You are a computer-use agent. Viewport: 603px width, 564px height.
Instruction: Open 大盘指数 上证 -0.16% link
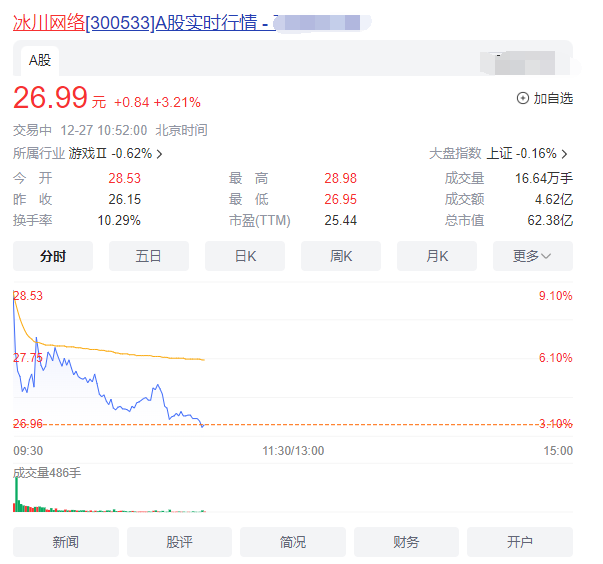click(x=498, y=153)
